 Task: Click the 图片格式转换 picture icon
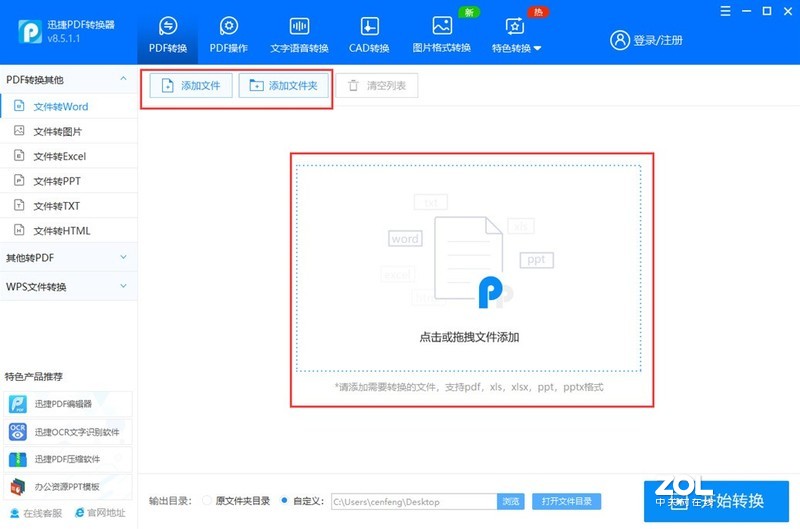(442, 26)
